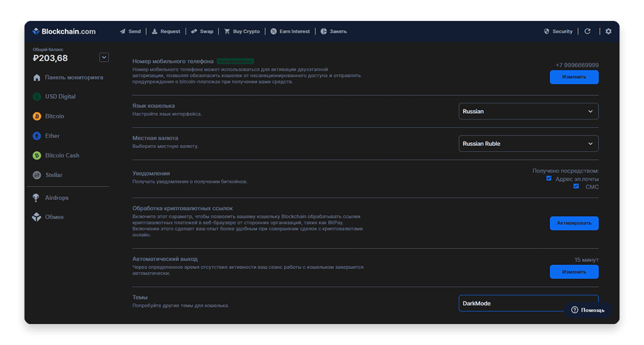Click the Blockchain.com logo
This screenshot has height=345, width=644.
pyautogui.click(x=64, y=31)
